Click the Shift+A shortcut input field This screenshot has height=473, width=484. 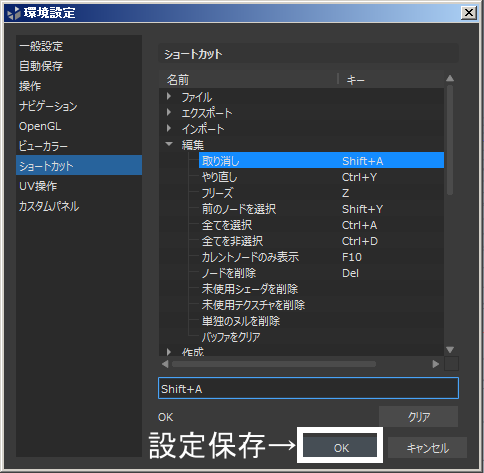tap(308, 388)
